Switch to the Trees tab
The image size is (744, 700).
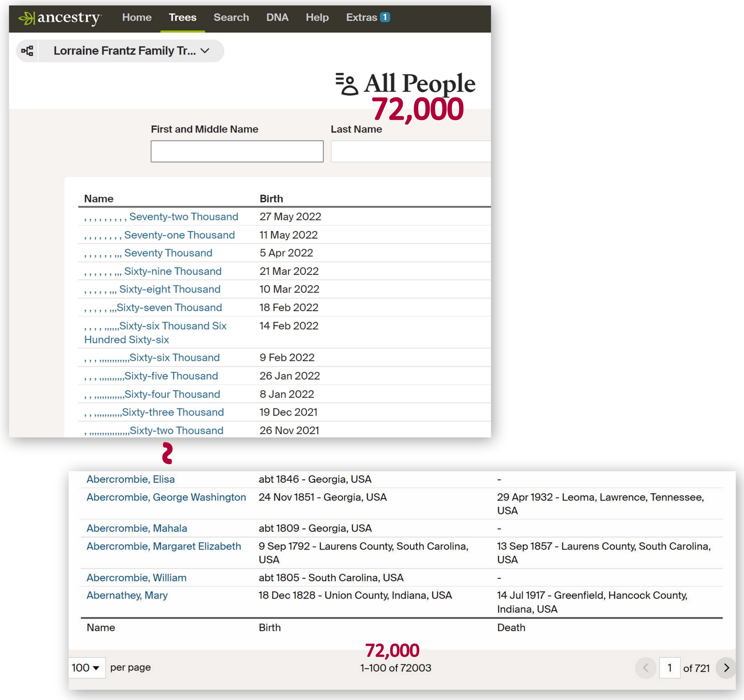[182, 17]
